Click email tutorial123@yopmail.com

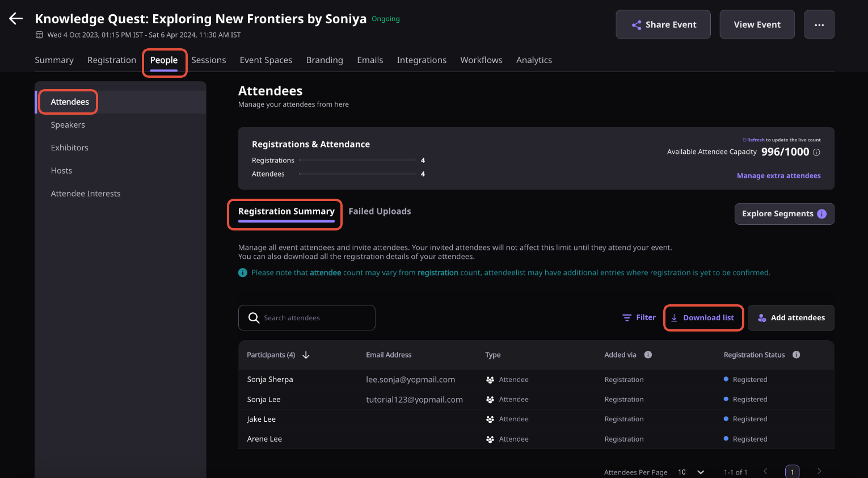click(415, 400)
